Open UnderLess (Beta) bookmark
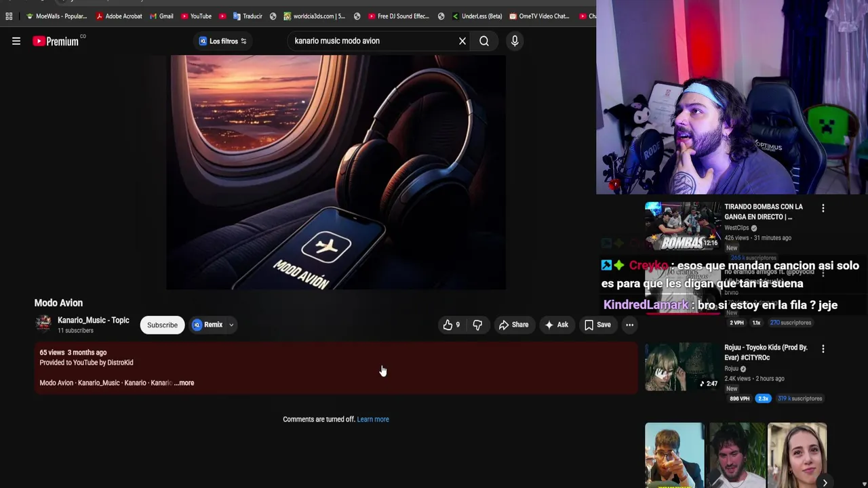The width and height of the screenshot is (868, 488). click(x=477, y=16)
